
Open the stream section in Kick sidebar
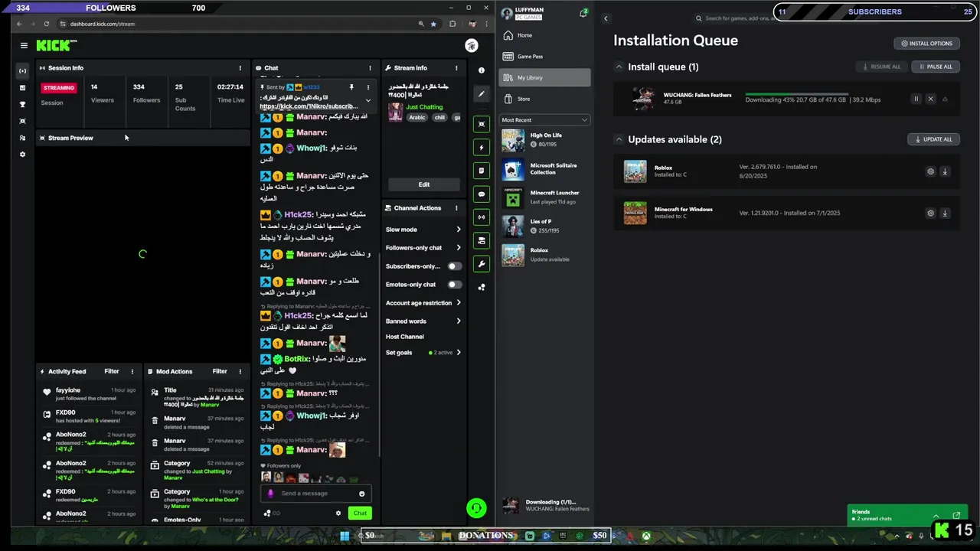click(22, 70)
